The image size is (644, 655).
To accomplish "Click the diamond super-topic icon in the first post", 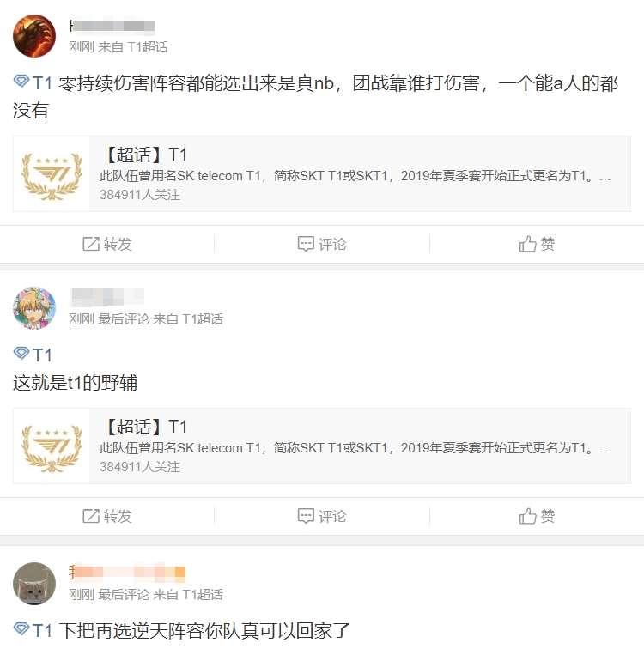I will click(21, 81).
